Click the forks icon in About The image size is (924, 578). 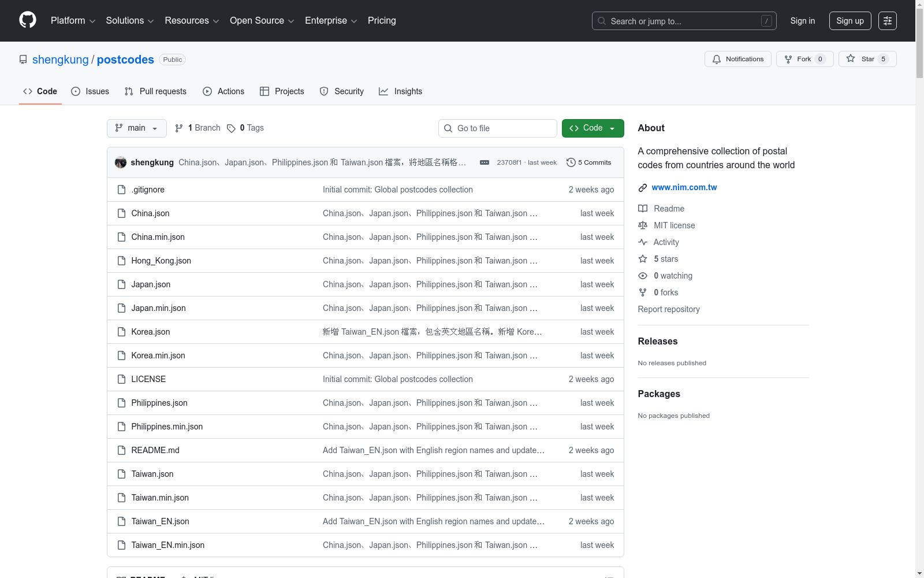tap(643, 292)
